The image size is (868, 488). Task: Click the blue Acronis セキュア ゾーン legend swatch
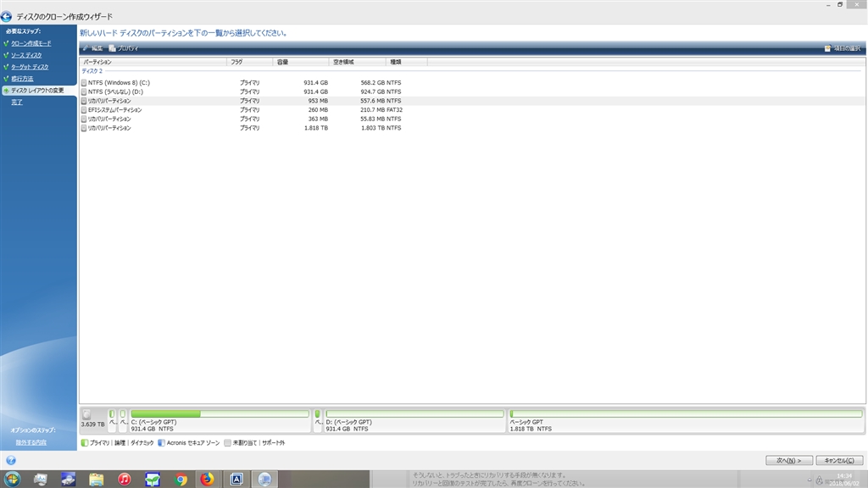coord(162,442)
